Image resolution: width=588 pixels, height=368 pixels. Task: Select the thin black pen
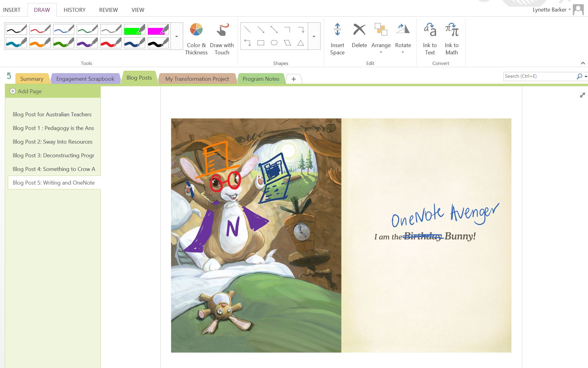tap(16, 30)
